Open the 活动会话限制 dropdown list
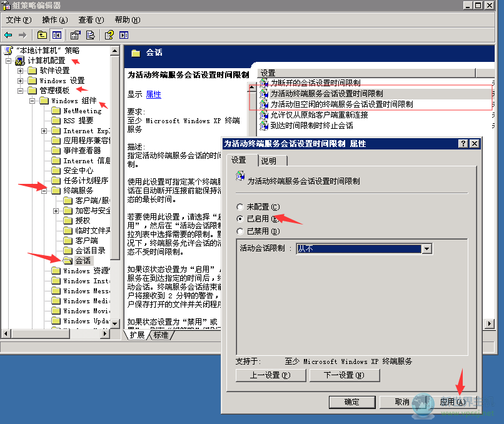The image size is (504, 424). (x=427, y=249)
